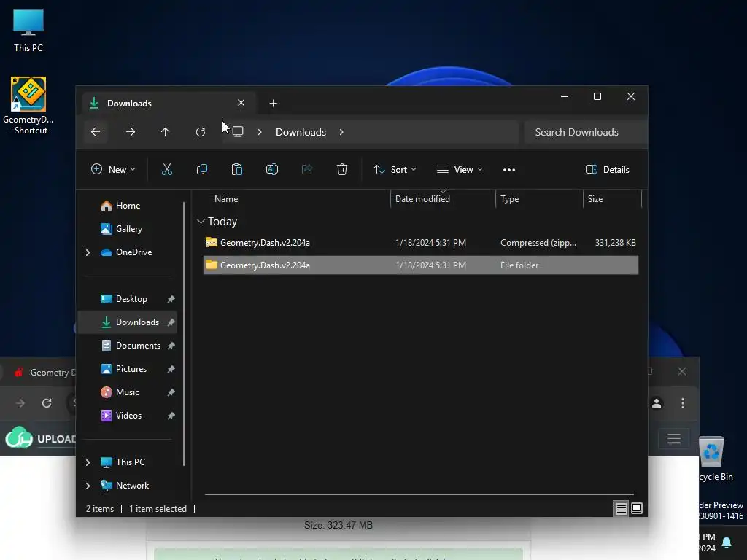The width and height of the screenshot is (747, 560).
Task: Open Music in navigation pane
Action: coord(127,392)
